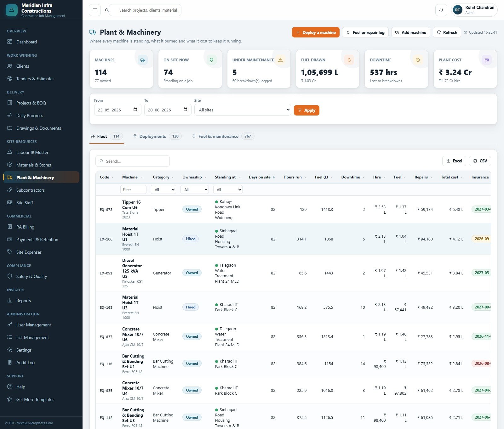Image resolution: width=504 pixels, height=429 pixels.
Task: Click the Audit Log clipboard icon
Action: (10, 362)
